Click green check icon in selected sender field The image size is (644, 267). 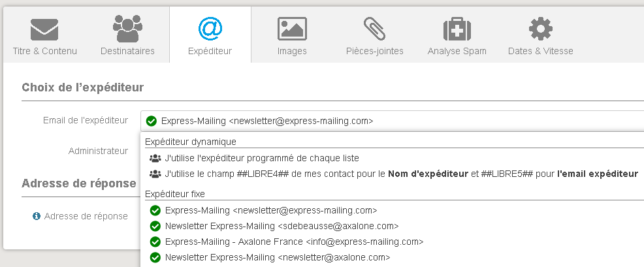coord(152,121)
